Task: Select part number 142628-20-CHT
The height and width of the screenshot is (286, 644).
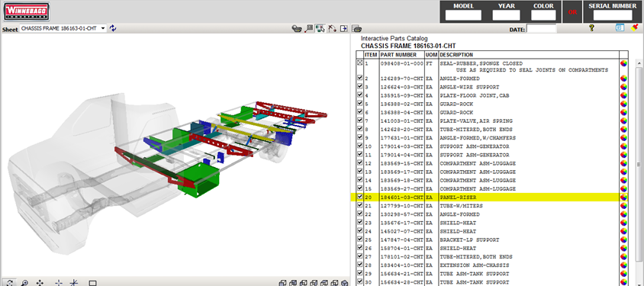Action: pyautogui.click(x=401, y=130)
